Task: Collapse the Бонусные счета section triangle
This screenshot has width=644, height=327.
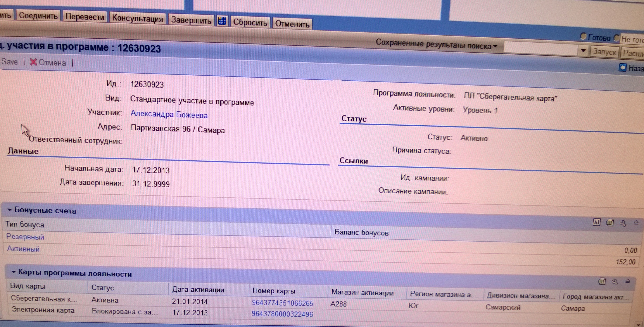Action: tap(10, 210)
